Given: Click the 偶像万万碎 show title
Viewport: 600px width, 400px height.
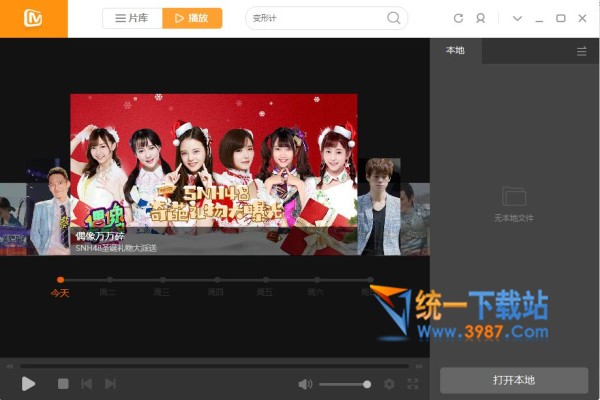Looking at the screenshot, I should pos(100,236).
